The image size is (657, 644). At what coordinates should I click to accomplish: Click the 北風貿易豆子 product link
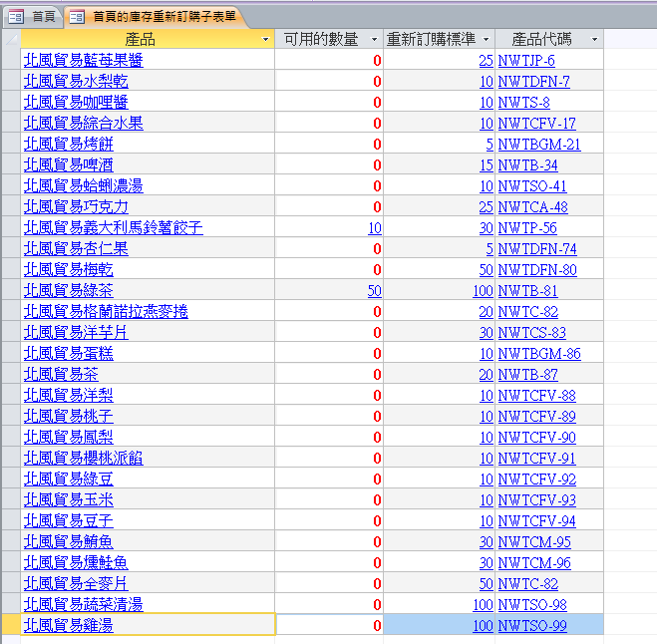pyautogui.click(x=69, y=520)
